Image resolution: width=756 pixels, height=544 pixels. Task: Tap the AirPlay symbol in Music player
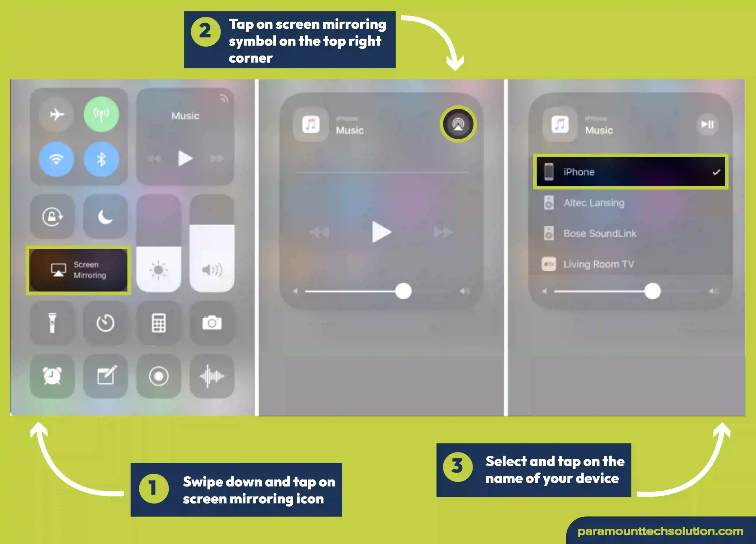tap(458, 124)
